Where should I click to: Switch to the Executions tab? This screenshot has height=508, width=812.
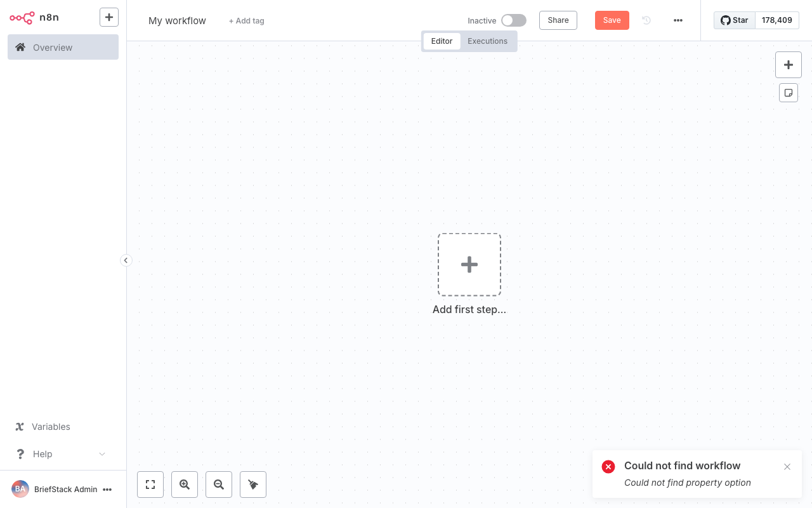coord(487,41)
